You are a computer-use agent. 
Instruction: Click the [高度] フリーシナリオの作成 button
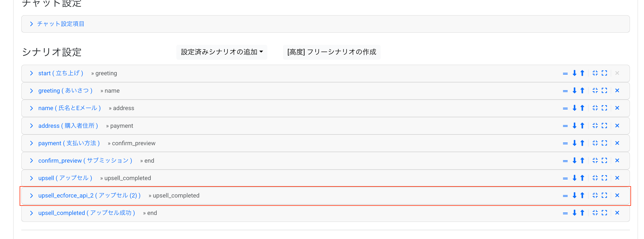tap(331, 52)
